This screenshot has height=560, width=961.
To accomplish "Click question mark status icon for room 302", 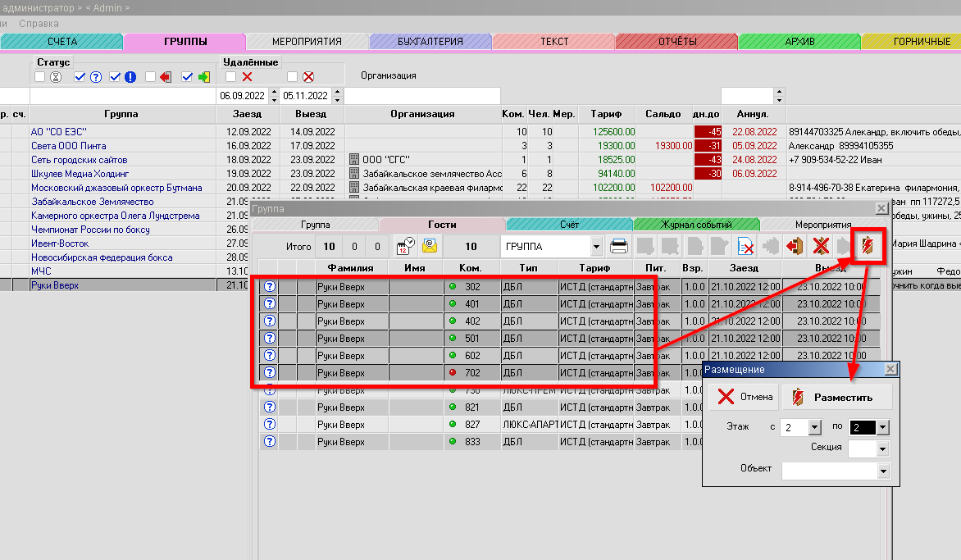I will tap(269, 287).
